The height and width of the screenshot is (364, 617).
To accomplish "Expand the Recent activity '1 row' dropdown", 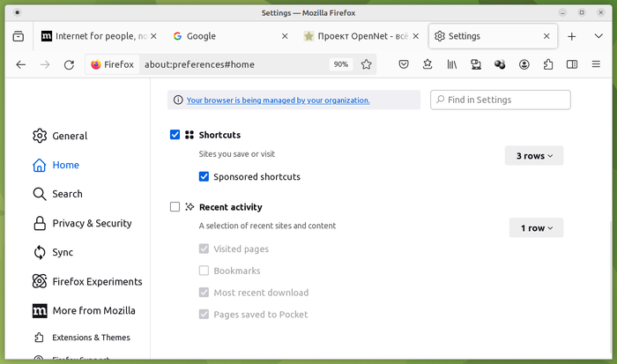I will click(536, 228).
